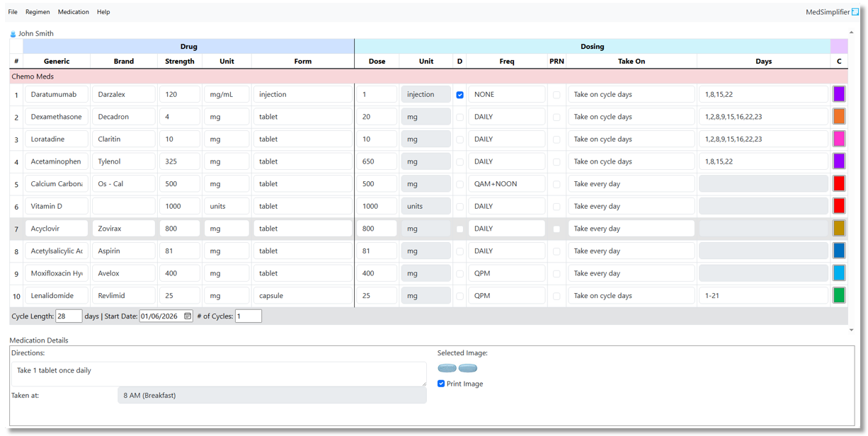Click the Freq column header
Viewport: 868px width, 436px height.
tap(507, 62)
